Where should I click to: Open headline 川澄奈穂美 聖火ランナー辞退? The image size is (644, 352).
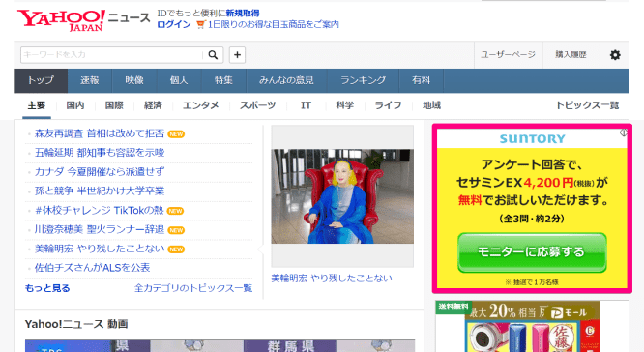(100, 229)
